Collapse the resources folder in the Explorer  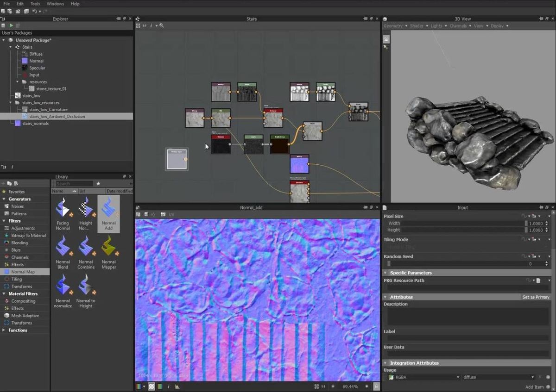[x=18, y=82]
